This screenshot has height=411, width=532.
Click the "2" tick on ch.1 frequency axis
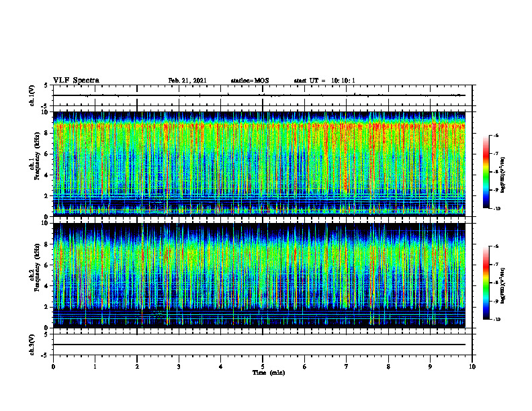click(47, 195)
